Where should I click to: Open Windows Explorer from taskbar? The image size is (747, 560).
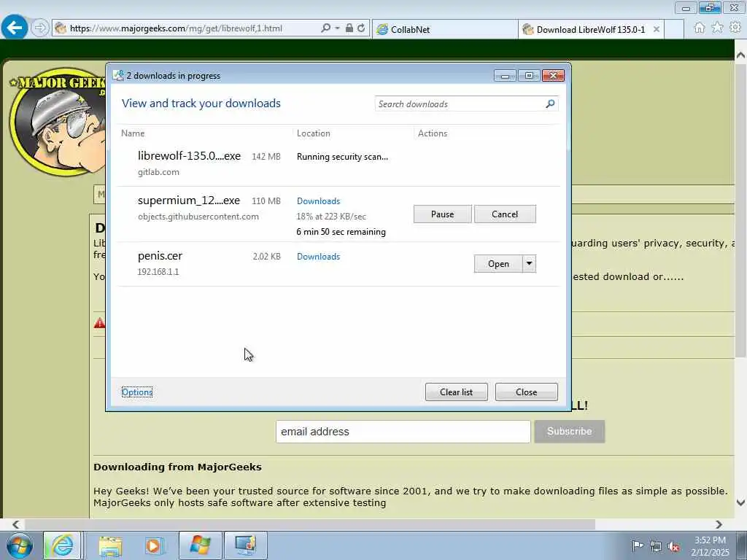pos(111,545)
